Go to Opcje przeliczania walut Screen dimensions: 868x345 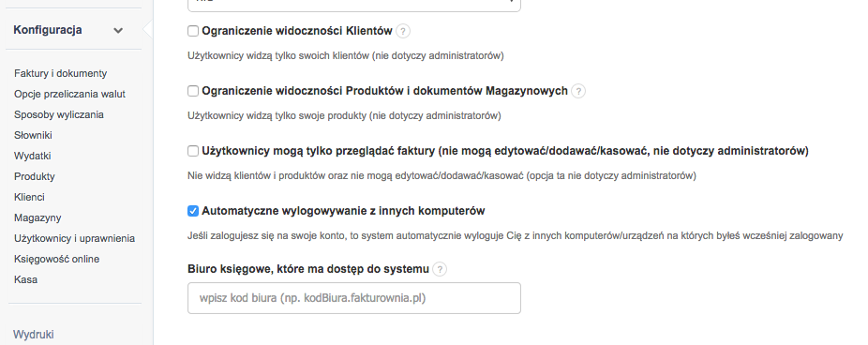(x=69, y=94)
